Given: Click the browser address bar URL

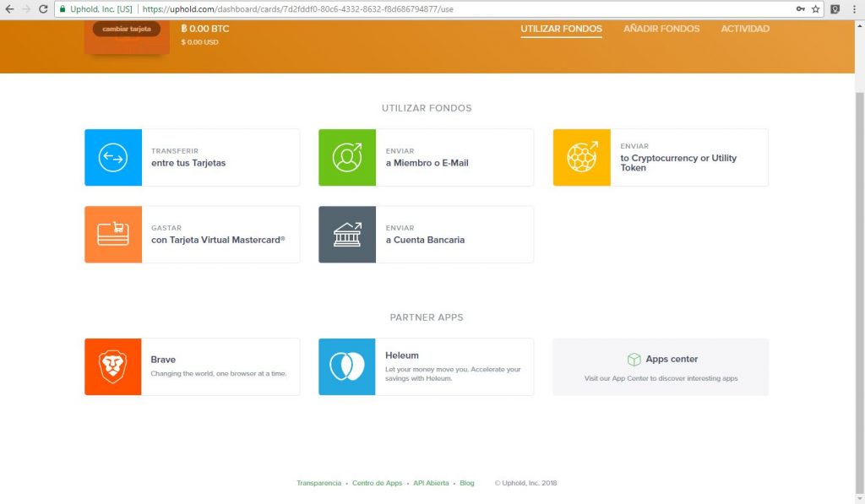Looking at the screenshot, I should tap(298, 8).
